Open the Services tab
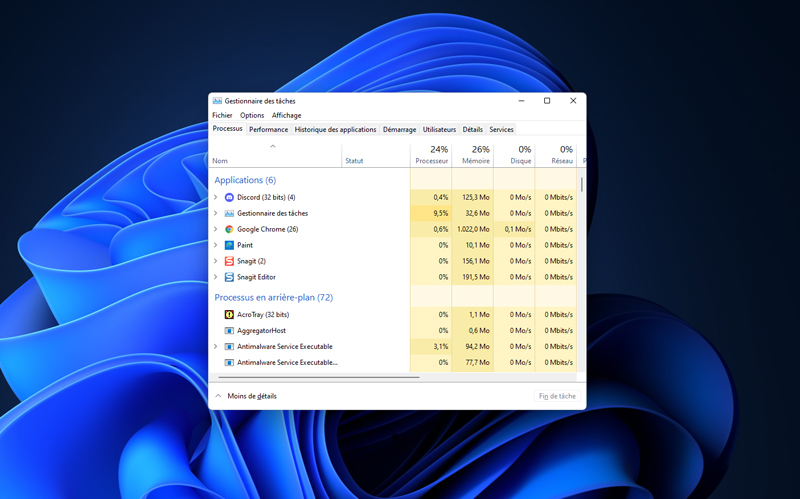800x499 pixels. point(502,130)
